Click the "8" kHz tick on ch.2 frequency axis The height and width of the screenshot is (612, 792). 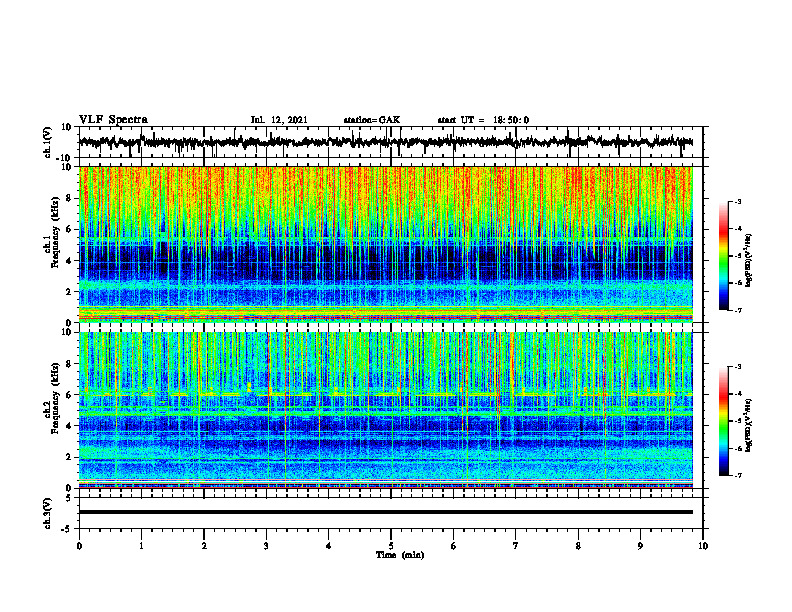pos(70,364)
